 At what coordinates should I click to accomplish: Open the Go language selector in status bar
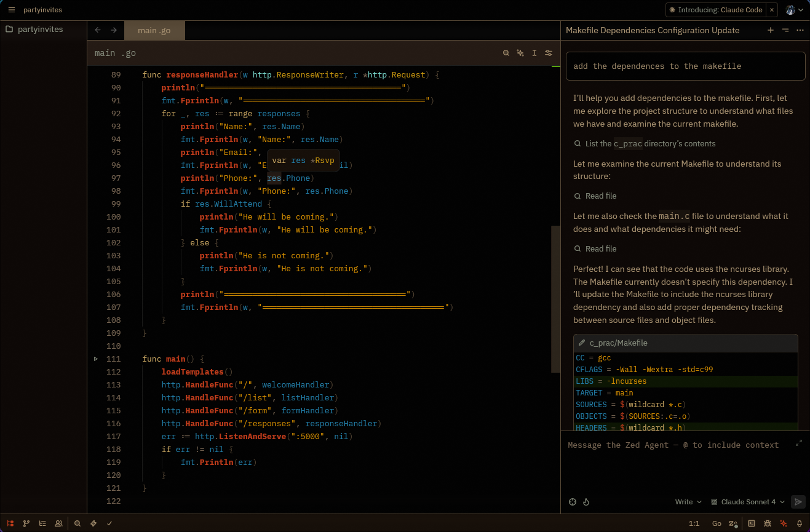(x=717, y=523)
